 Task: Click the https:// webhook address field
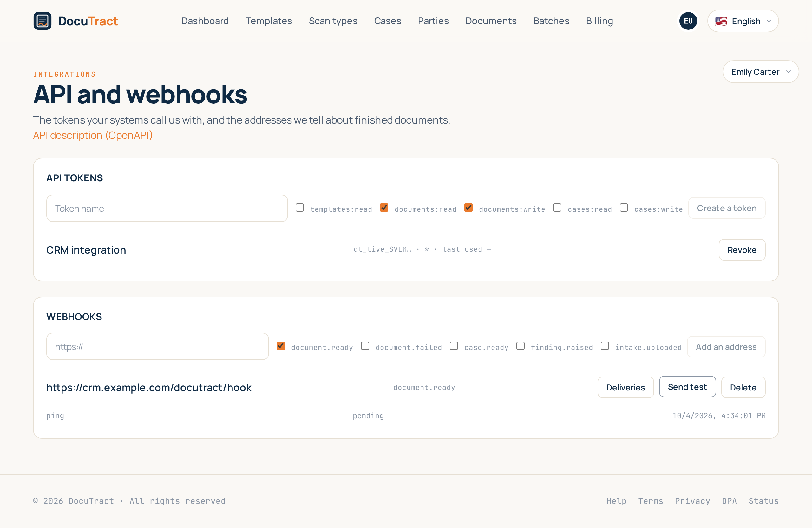coord(158,347)
